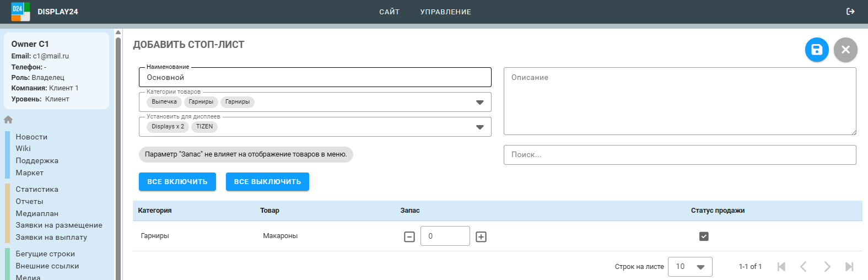The image size is (868, 280).
Task: Open the УПРАВЛЕНИЕ menu
Action: coord(445,12)
